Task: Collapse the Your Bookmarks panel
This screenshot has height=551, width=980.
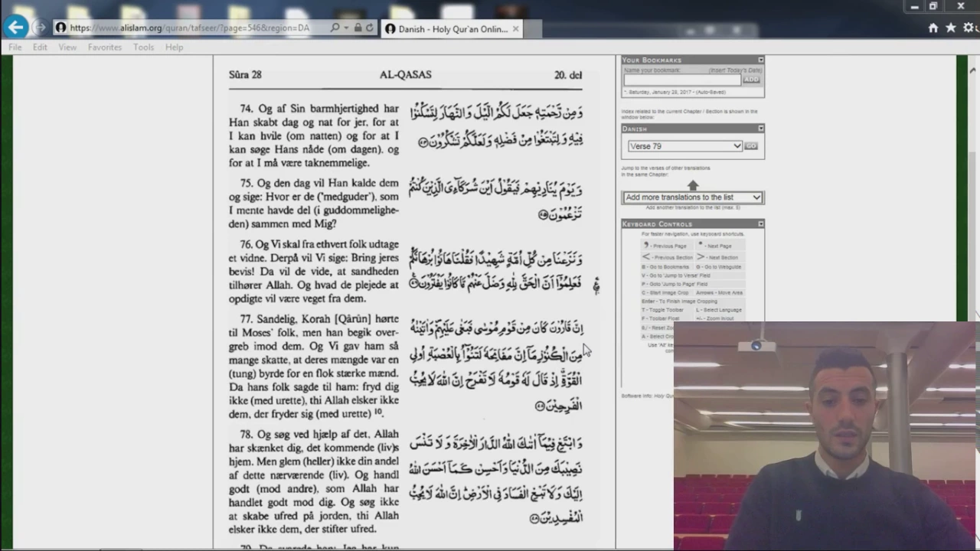Action: pos(760,60)
